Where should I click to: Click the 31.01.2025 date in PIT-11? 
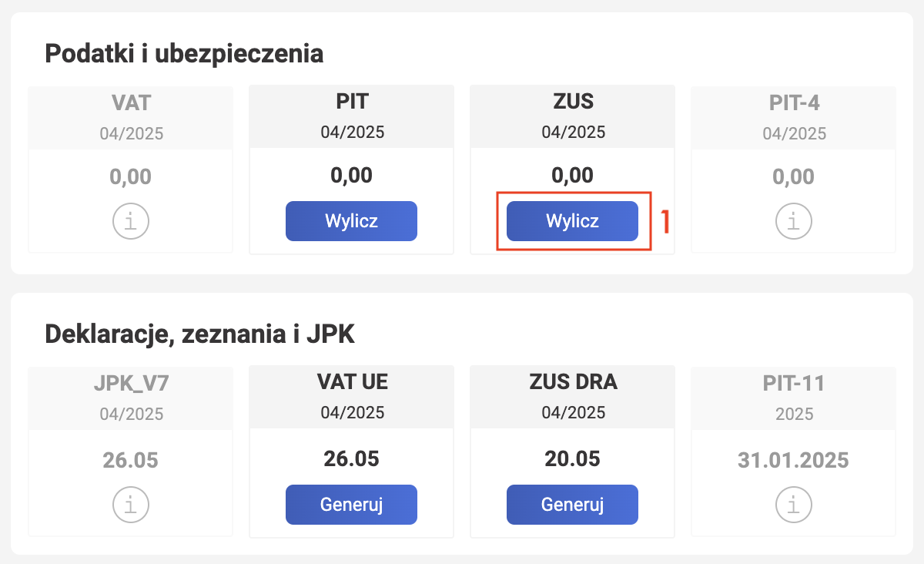[x=794, y=461]
